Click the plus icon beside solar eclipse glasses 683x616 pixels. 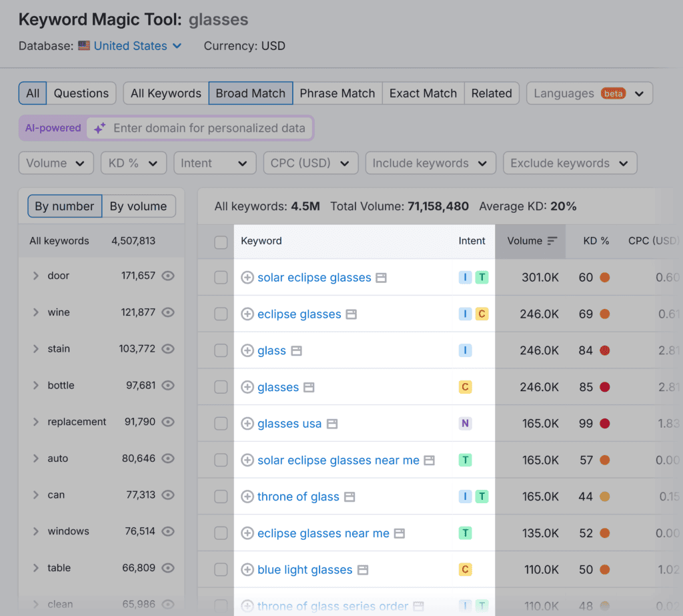point(247,278)
